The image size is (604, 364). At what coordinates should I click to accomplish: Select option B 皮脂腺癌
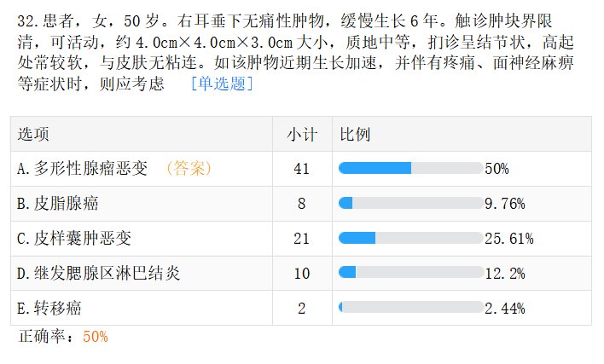tap(57, 204)
